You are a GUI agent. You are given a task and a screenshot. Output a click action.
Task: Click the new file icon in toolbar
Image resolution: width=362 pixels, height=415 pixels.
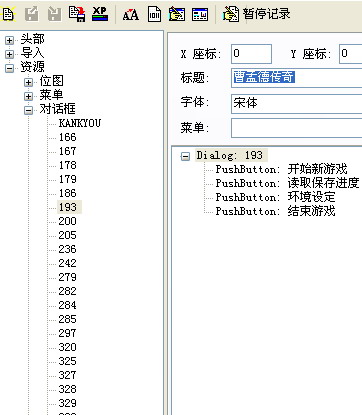pos(8,14)
